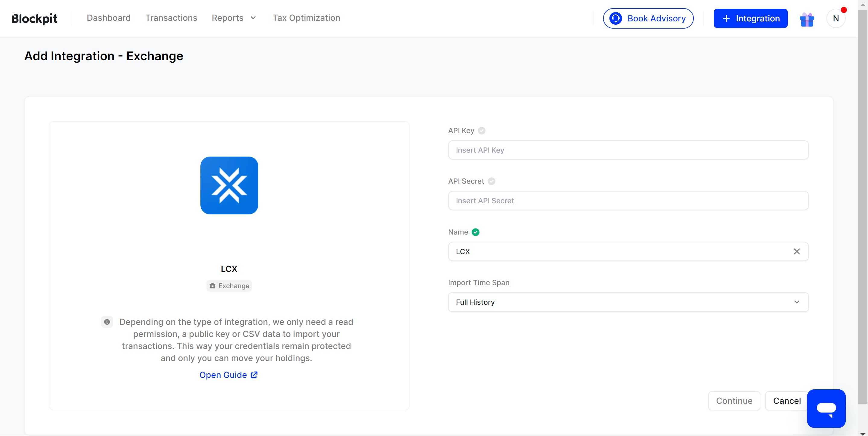Image resolution: width=868 pixels, height=436 pixels.
Task: Click the API Key status check icon
Action: coord(482,131)
